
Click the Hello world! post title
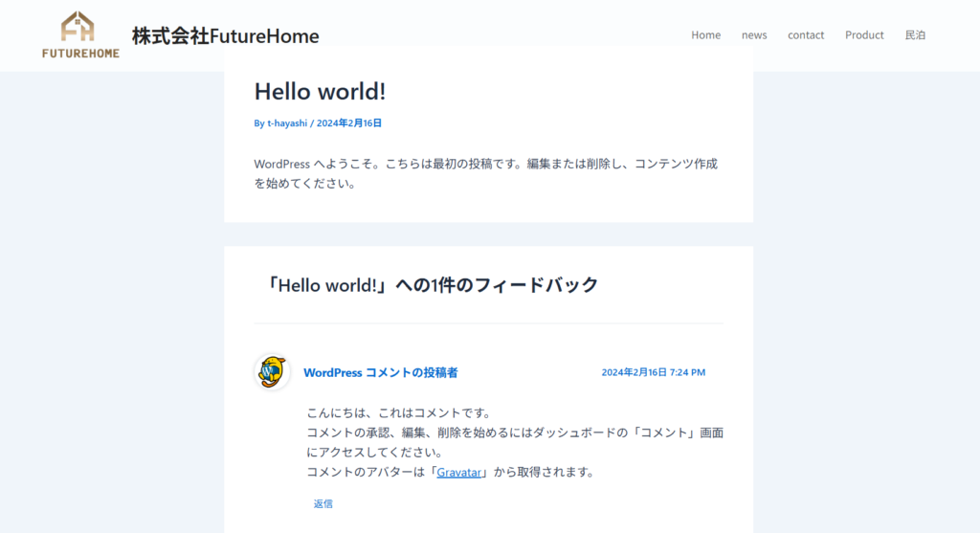pos(320,92)
